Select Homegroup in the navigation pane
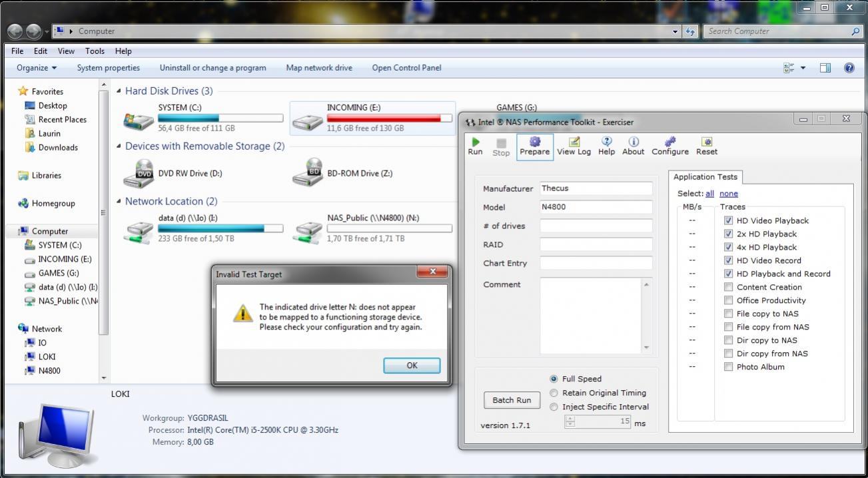Viewport: 868px width, 478px height. (46, 203)
